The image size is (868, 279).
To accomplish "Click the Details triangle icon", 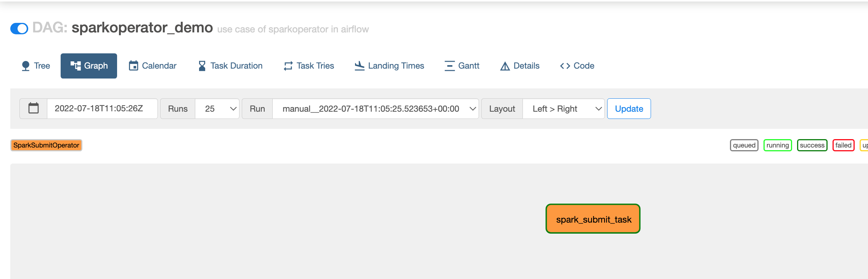I will 505,66.
